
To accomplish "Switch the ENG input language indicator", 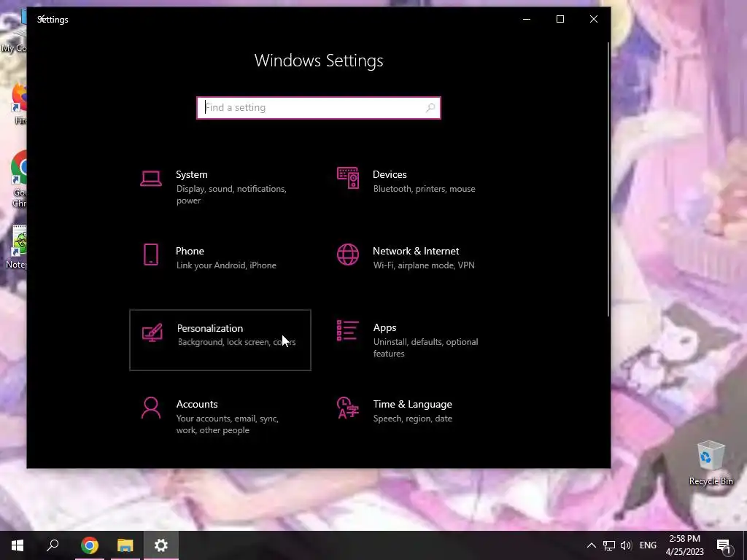I will coord(648,545).
